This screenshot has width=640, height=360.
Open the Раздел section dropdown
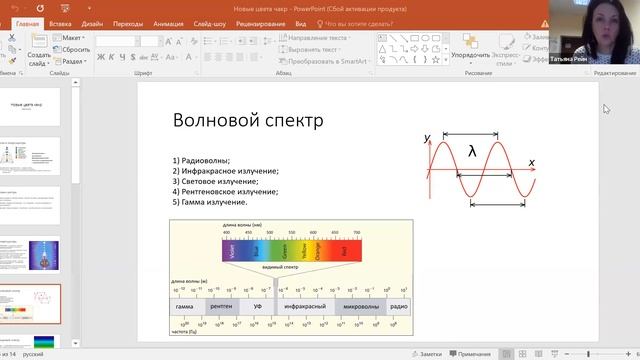[x=71, y=61]
